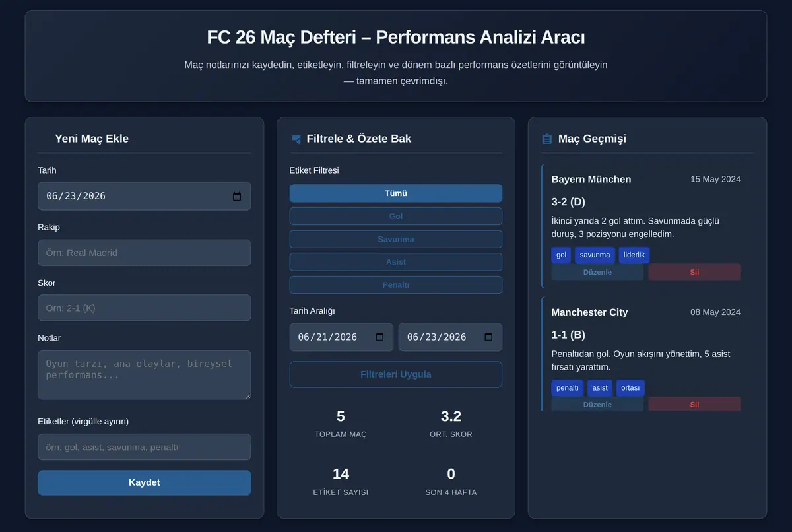
Task: Click the 'Manchester City' match title
Action: pos(590,312)
